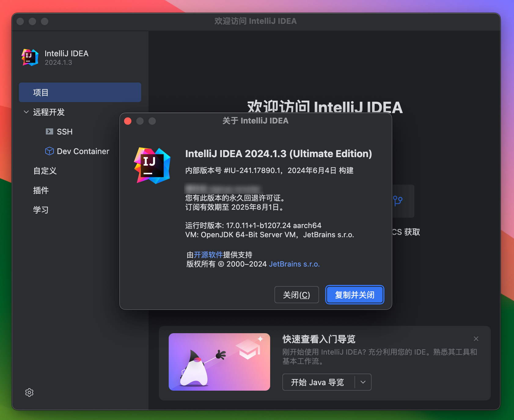Open the dropdown arrow beside 开始 Java 导览
514x420 pixels.
(x=363, y=382)
